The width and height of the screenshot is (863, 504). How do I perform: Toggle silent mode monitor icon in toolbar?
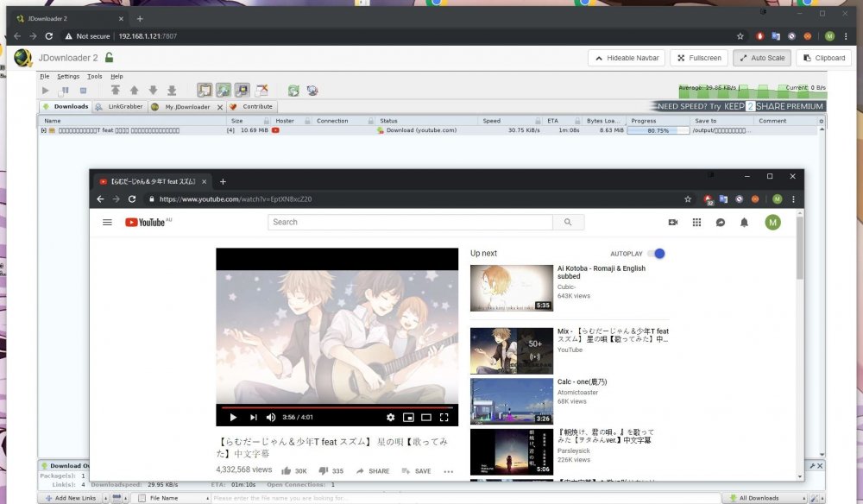243,91
